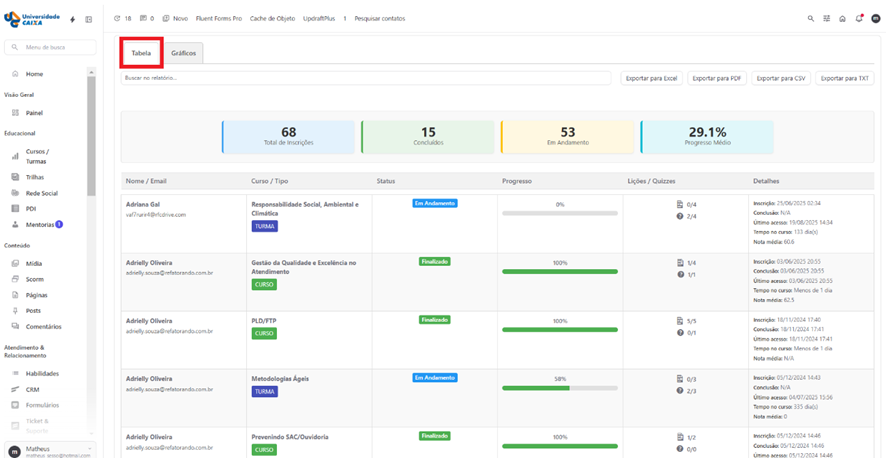Click the Buscar no relatório search field
886x458 pixels.
[x=365, y=78]
